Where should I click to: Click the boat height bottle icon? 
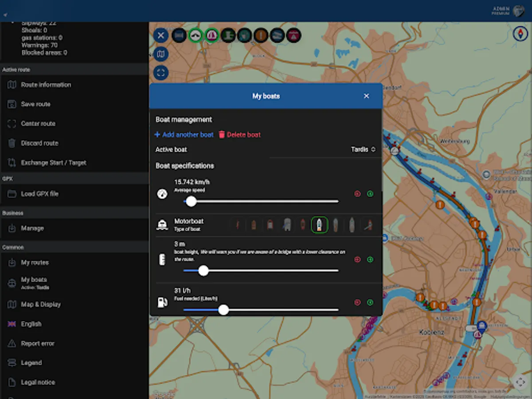coord(162,259)
